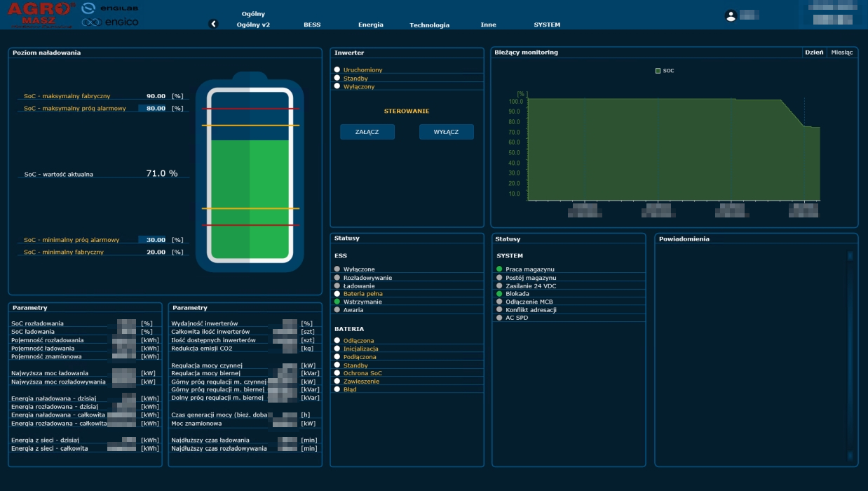
Task: Switch the monitoring chart to Miesiąc
Action: [841, 53]
